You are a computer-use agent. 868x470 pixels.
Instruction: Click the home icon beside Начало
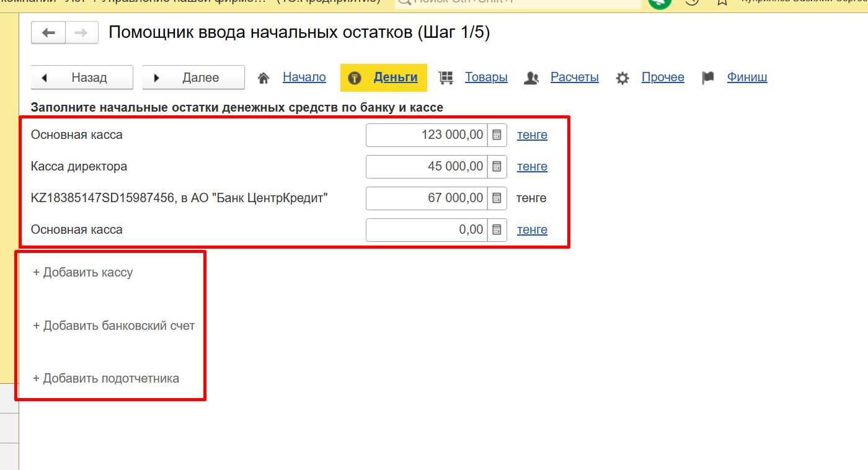(263, 78)
